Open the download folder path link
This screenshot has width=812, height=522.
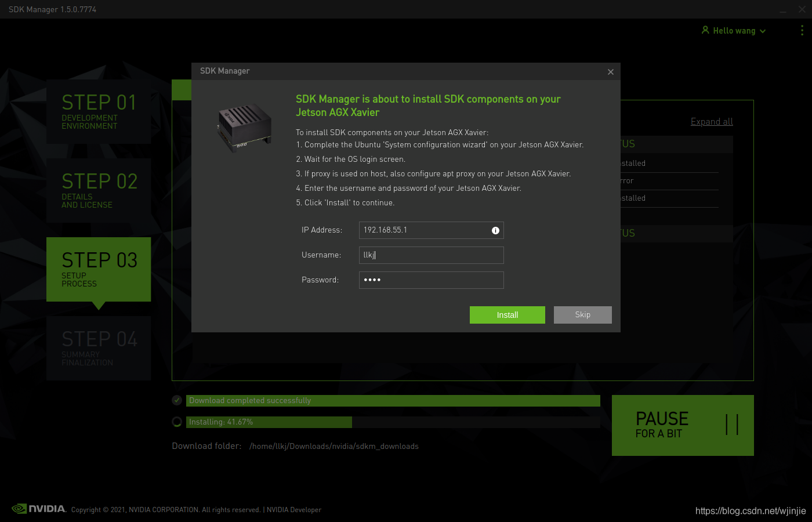click(334, 446)
